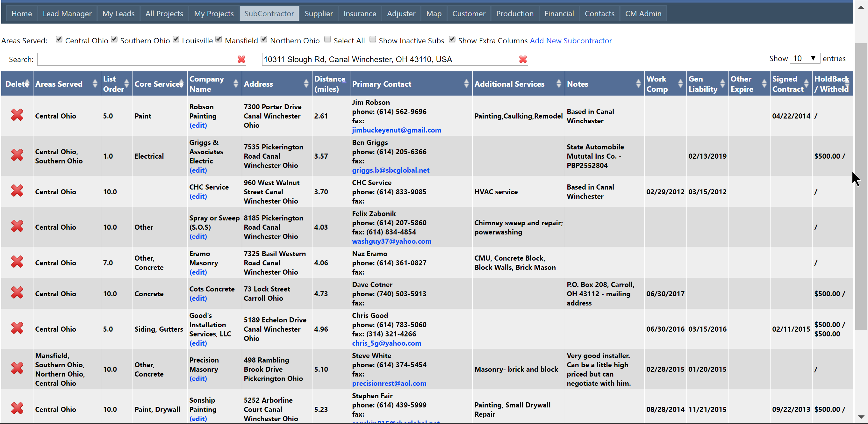Image resolution: width=868 pixels, height=424 pixels.
Task: Sort table by Signed Contract
Action: click(x=806, y=83)
